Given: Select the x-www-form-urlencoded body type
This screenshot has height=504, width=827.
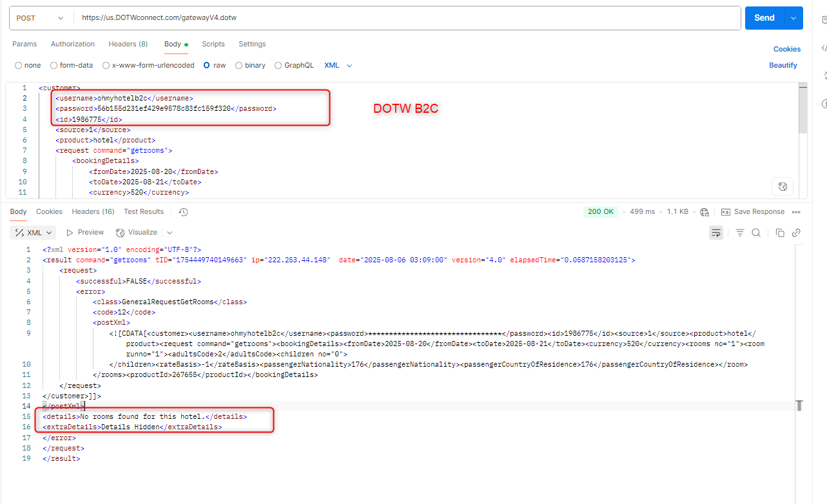Looking at the screenshot, I should [x=148, y=65].
